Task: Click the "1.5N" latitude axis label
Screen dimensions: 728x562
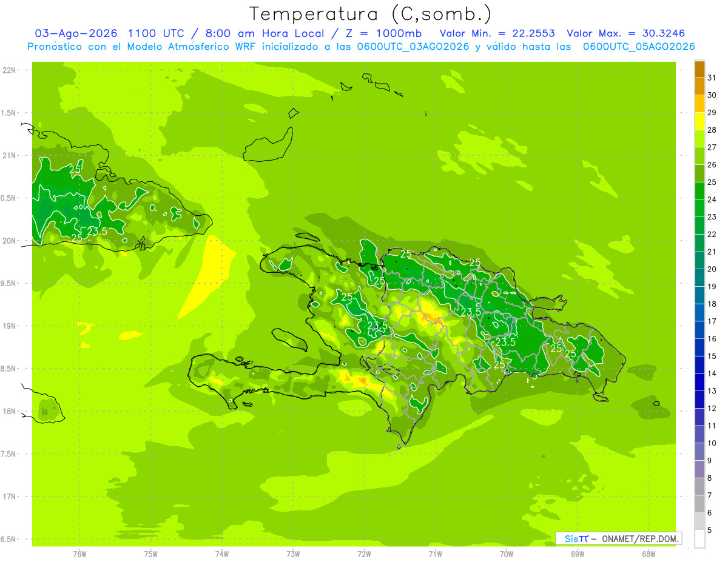Action: (9, 113)
